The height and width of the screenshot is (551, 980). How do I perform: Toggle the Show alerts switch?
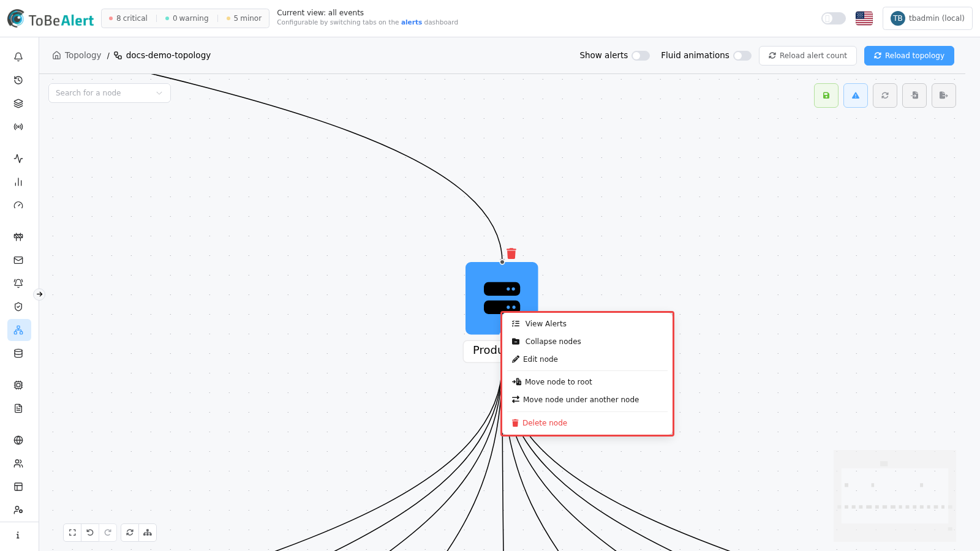(x=641, y=56)
